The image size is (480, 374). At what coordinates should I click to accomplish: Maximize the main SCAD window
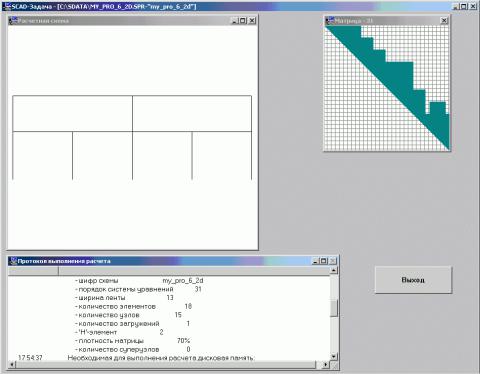coord(464,6)
